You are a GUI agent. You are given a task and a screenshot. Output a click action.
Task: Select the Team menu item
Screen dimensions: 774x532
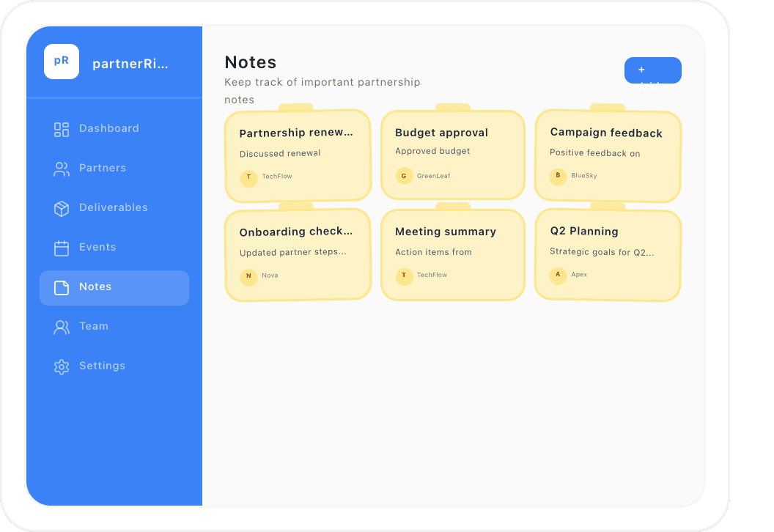[114, 327]
